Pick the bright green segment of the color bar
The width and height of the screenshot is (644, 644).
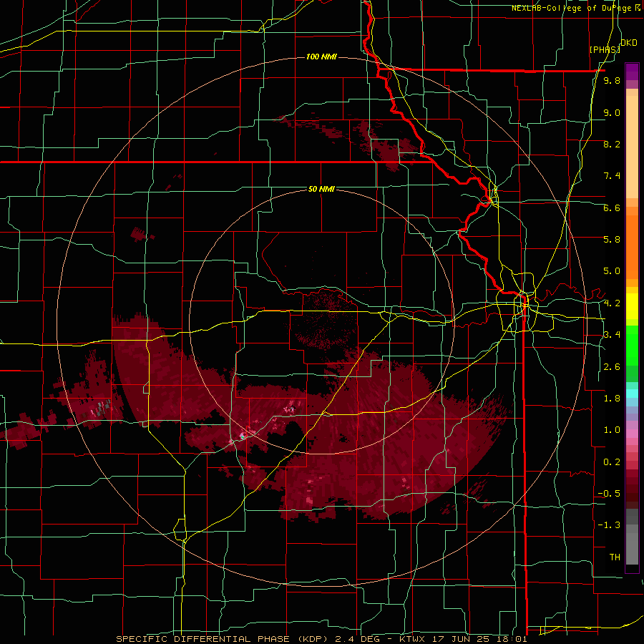632,345
